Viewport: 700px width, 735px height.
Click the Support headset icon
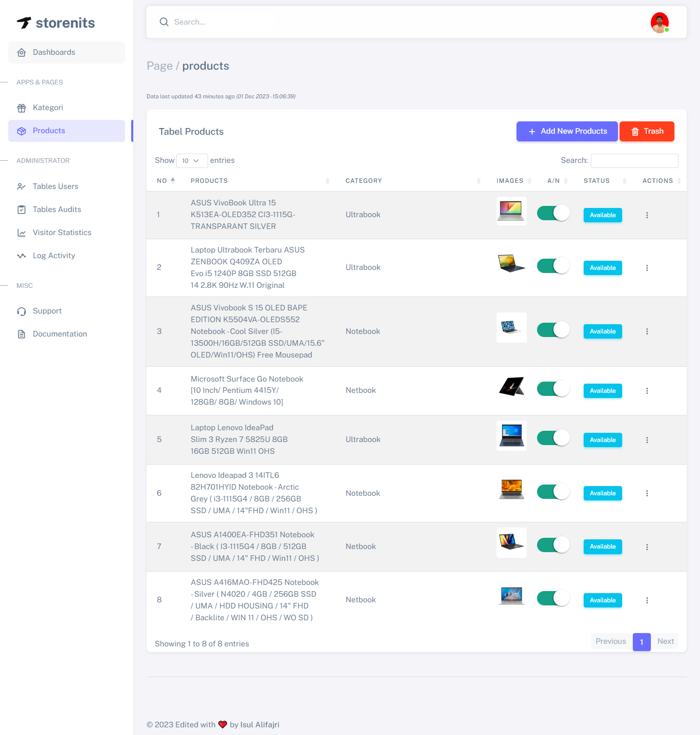[x=22, y=311]
